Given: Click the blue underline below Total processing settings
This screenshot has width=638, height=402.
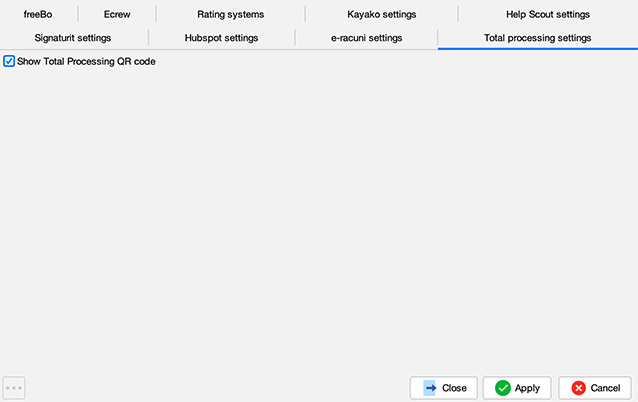Looking at the screenshot, I should (537, 48).
